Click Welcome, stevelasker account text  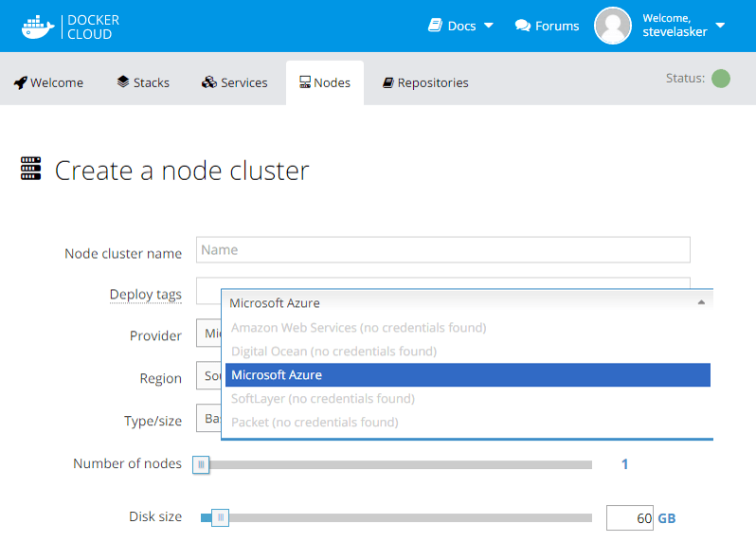(675, 25)
